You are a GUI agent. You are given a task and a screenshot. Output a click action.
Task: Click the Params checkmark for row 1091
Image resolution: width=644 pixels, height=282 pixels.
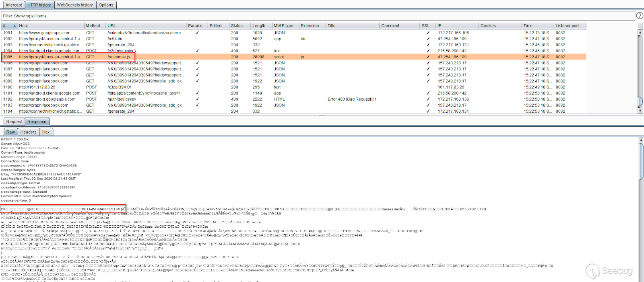[197, 33]
